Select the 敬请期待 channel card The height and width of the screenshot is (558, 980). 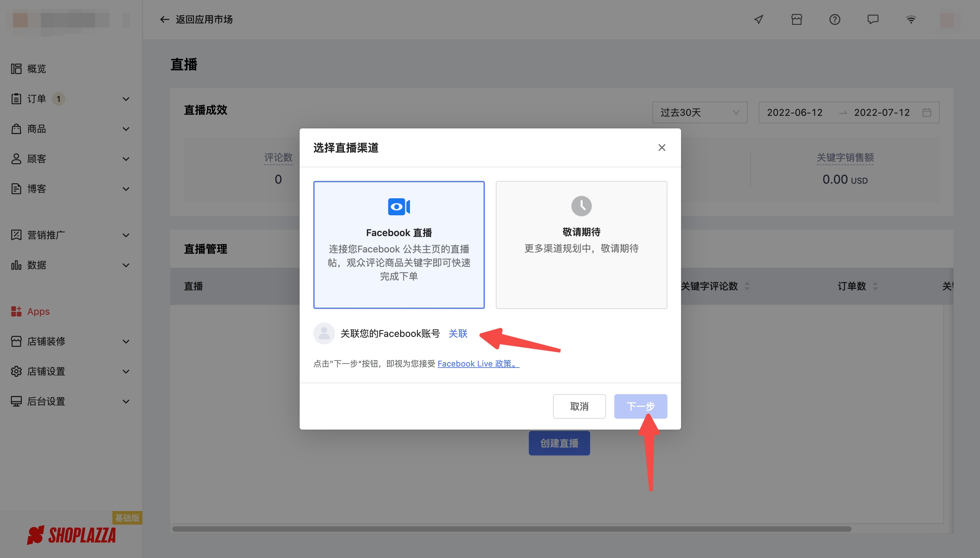pos(581,245)
